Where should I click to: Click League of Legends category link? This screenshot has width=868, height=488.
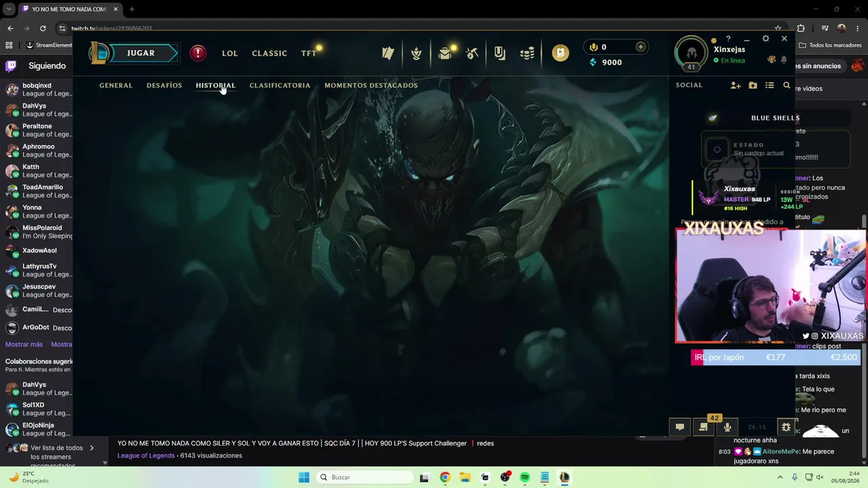(x=146, y=455)
